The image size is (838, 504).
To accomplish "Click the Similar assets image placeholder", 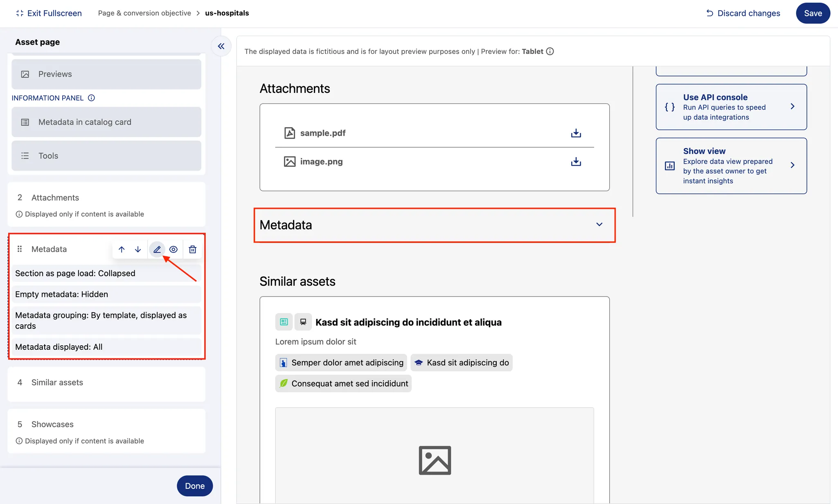I will tap(435, 460).
